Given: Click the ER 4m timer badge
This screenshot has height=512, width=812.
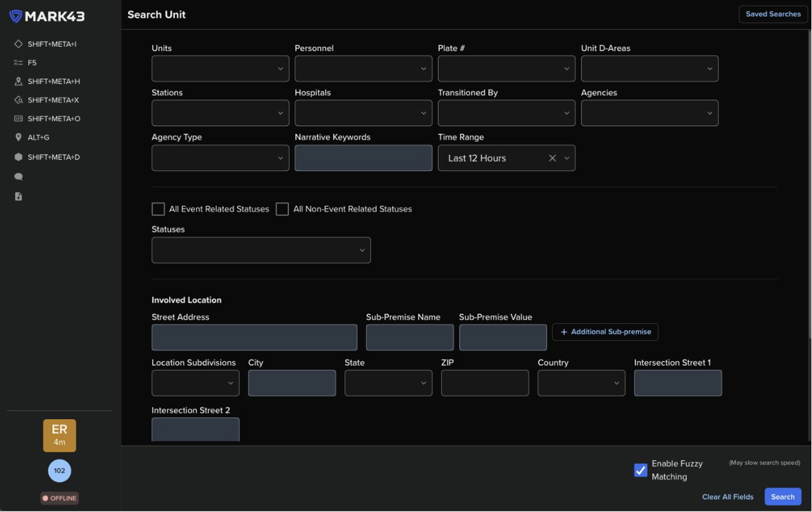Looking at the screenshot, I should [x=59, y=435].
